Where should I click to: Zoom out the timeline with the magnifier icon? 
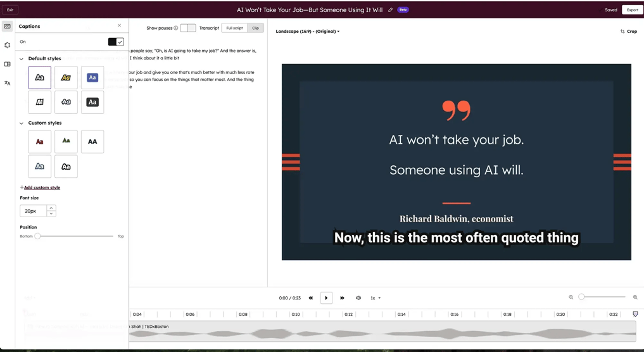[571, 297]
